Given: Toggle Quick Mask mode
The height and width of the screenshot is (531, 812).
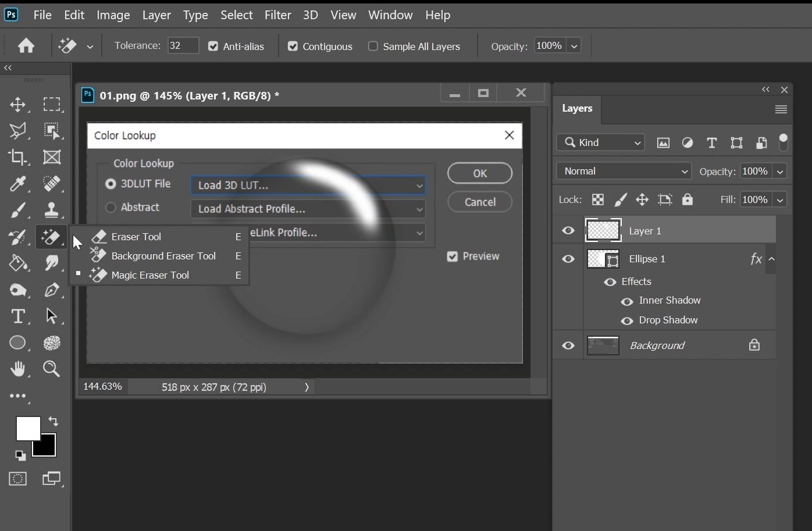Looking at the screenshot, I should [x=17, y=479].
